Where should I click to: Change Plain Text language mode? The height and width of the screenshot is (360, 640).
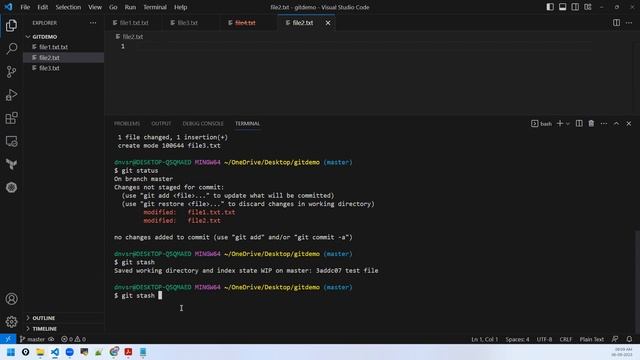click(x=591, y=339)
